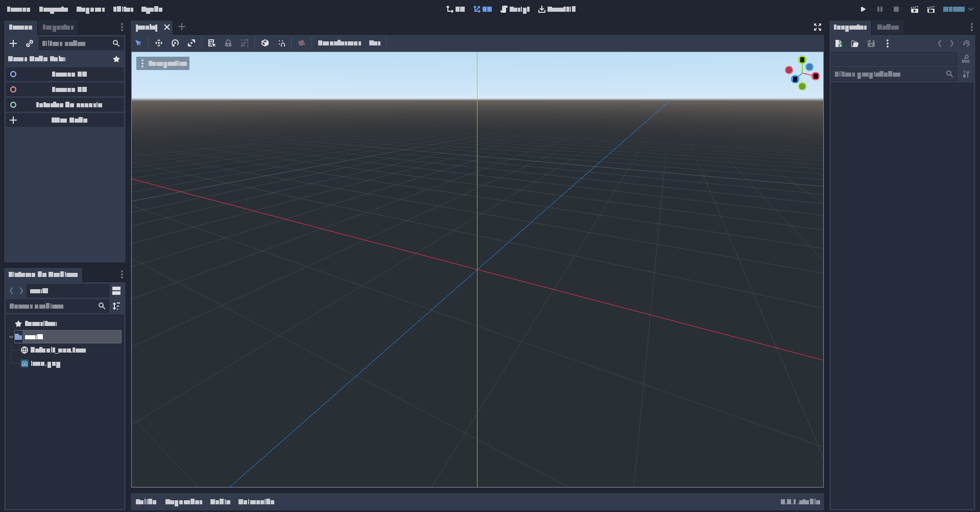The width and height of the screenshot is (980, 512).
Task: Load an existing resource in the Inspector
Action: [855, 43]
